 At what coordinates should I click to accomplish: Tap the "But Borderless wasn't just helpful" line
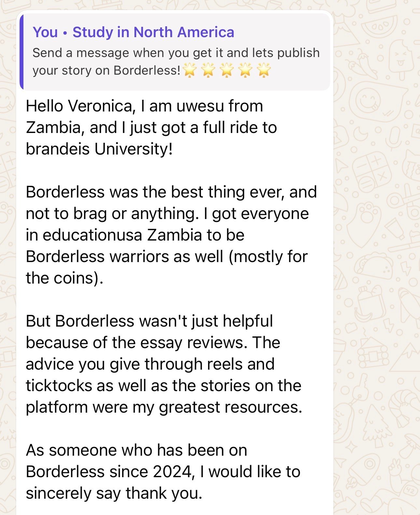pyautogui.click(x=149, y=321)
